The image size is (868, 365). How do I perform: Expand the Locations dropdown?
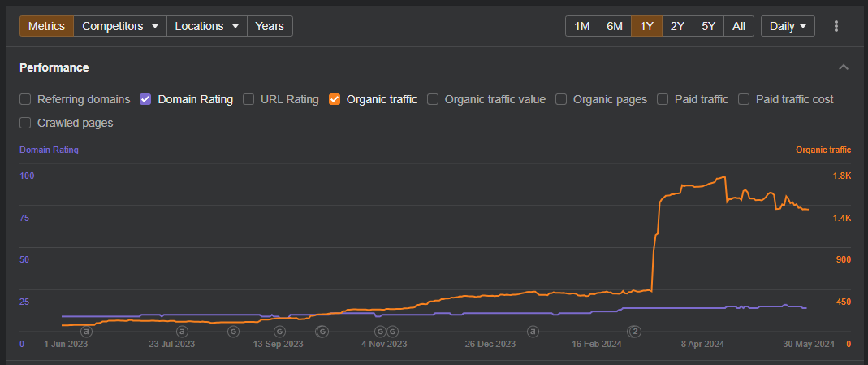(x=207, y=26)
